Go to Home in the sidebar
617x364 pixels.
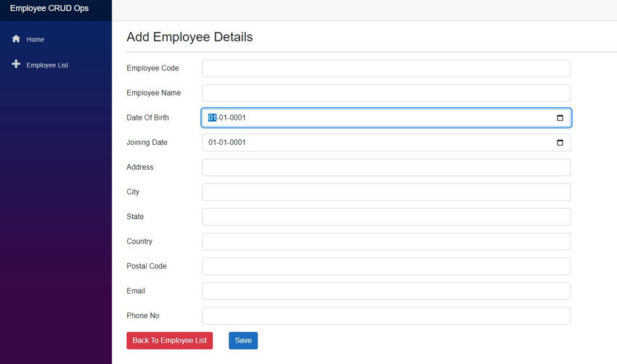pyautogui.click(x=36, y=39)
